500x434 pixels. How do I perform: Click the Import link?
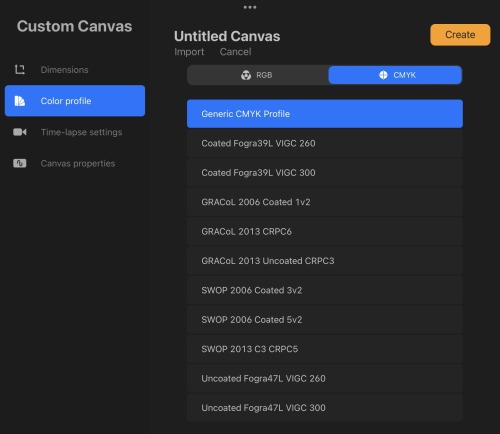coord(189,52)
